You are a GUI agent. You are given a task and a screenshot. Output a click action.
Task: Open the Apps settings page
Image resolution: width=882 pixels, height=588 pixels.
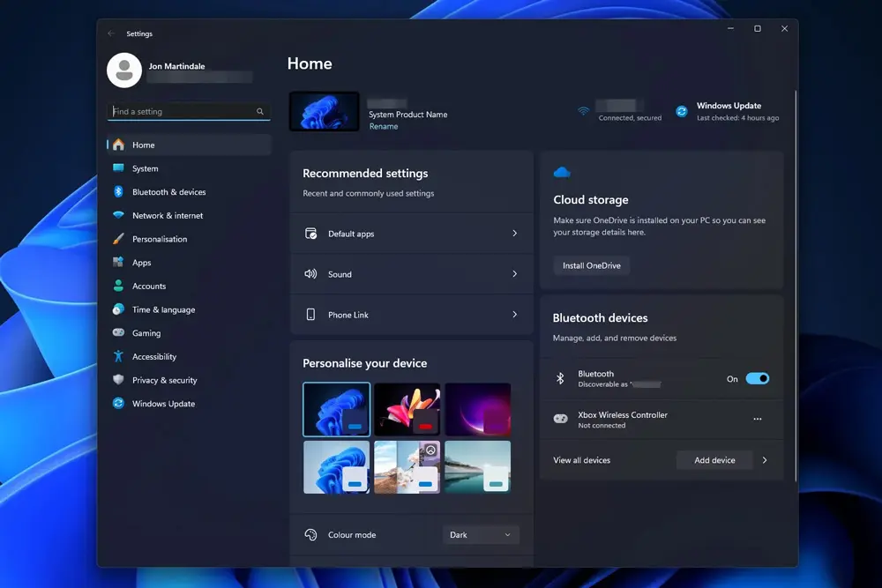point(189,263)
